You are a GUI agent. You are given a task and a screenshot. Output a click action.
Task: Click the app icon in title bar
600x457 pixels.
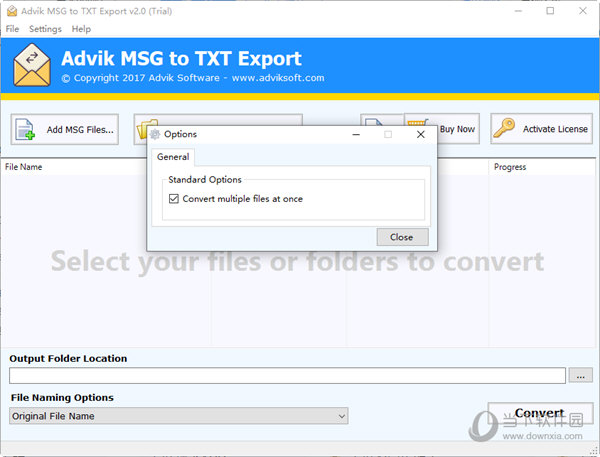pyautogui.click(x=12, y=11)
